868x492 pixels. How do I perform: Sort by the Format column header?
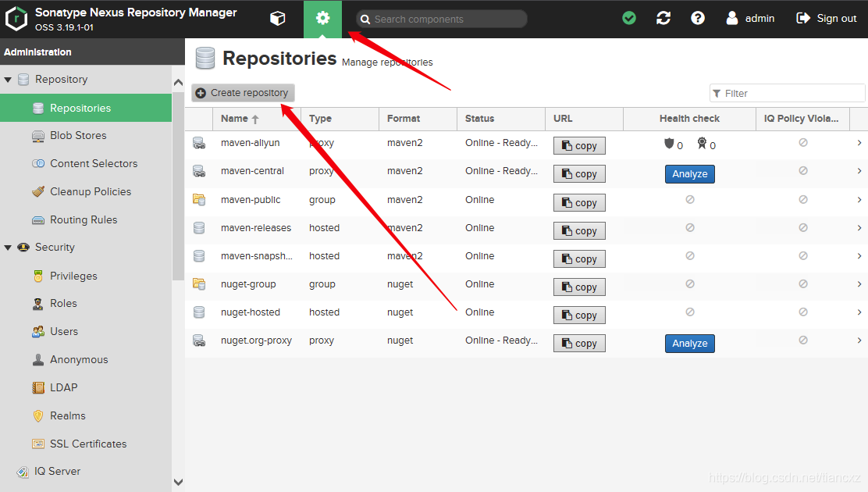click(x=418, y=119)
